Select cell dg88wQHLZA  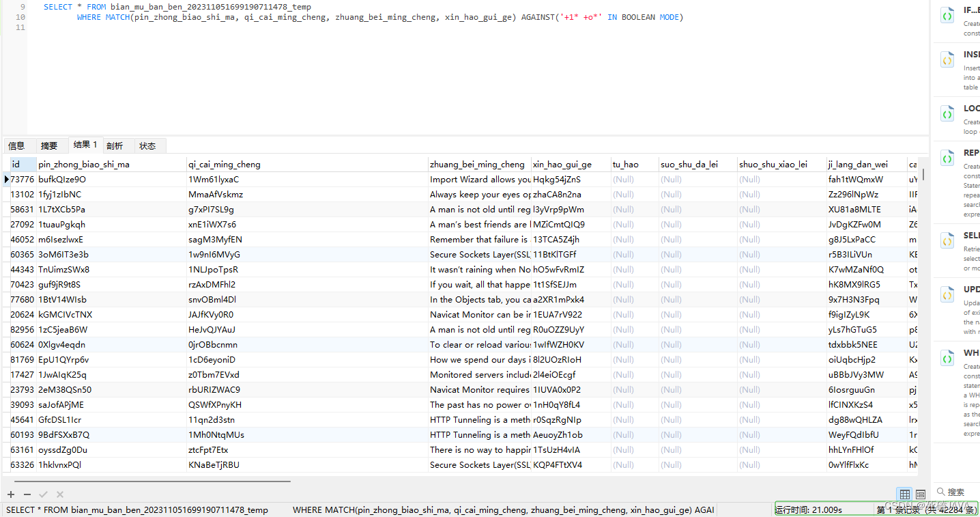(x=866, y=419)
